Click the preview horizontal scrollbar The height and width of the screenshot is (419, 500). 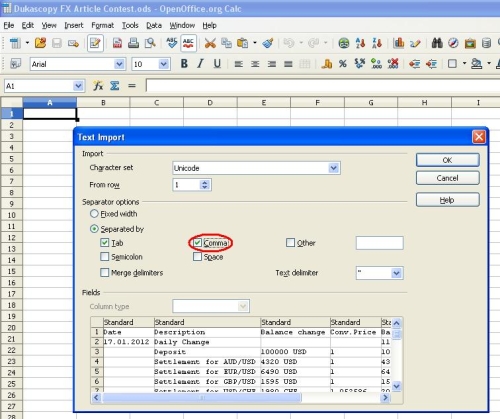tap(241, 397)
